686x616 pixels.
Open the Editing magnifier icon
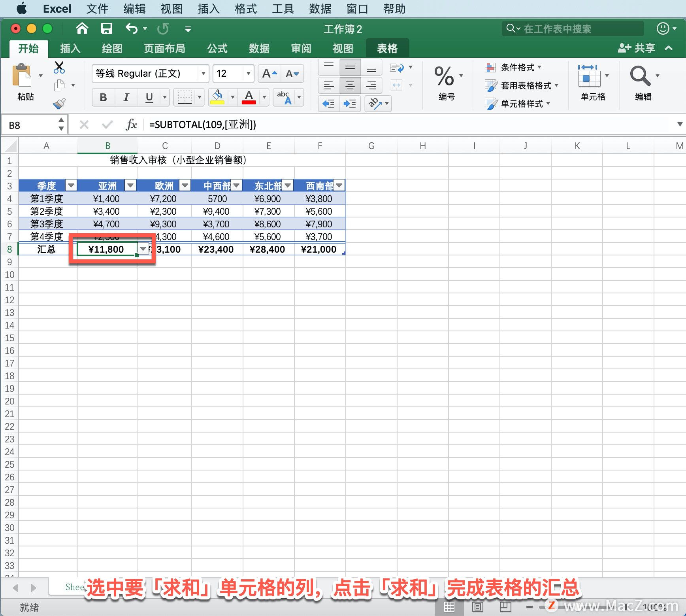pyautogui.click(x=640, y=76)
